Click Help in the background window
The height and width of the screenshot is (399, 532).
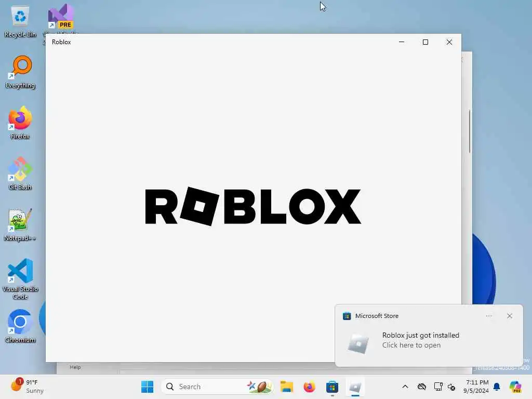tap(75, 367)
